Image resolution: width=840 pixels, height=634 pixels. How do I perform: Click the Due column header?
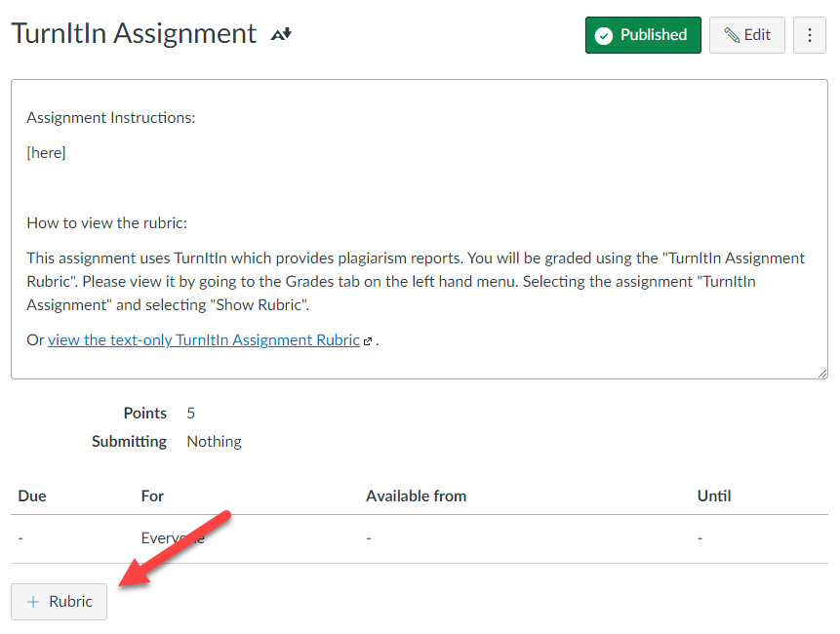click(32, 495)
